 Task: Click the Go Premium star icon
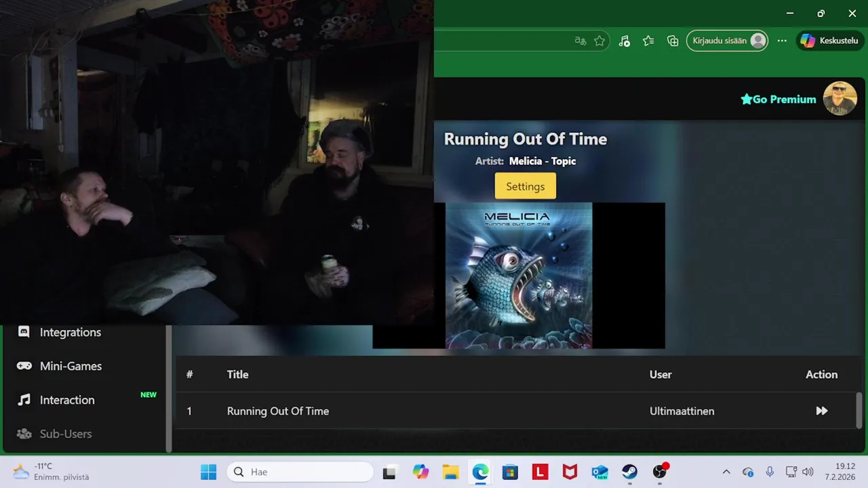[747, 99]
